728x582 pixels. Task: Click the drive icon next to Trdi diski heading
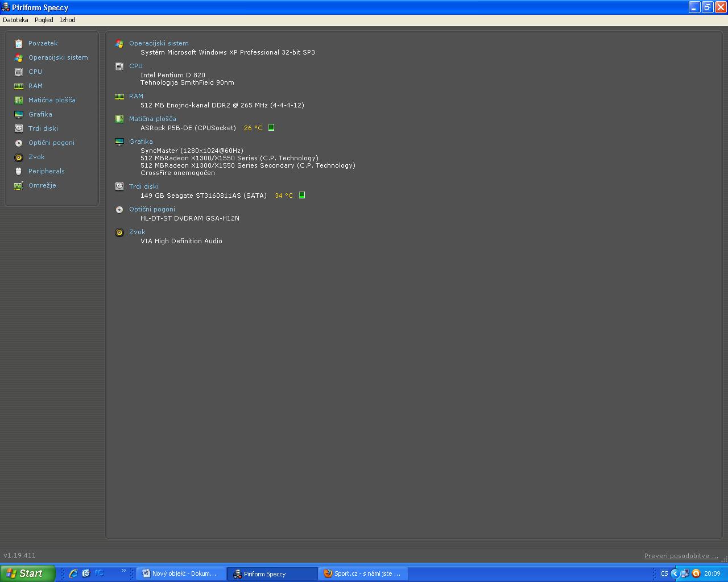tap(119, 186)
